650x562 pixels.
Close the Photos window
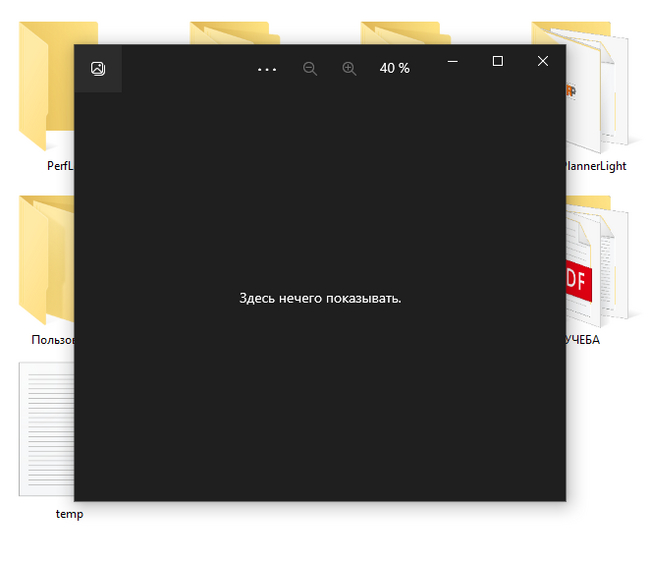pos(543,61)
